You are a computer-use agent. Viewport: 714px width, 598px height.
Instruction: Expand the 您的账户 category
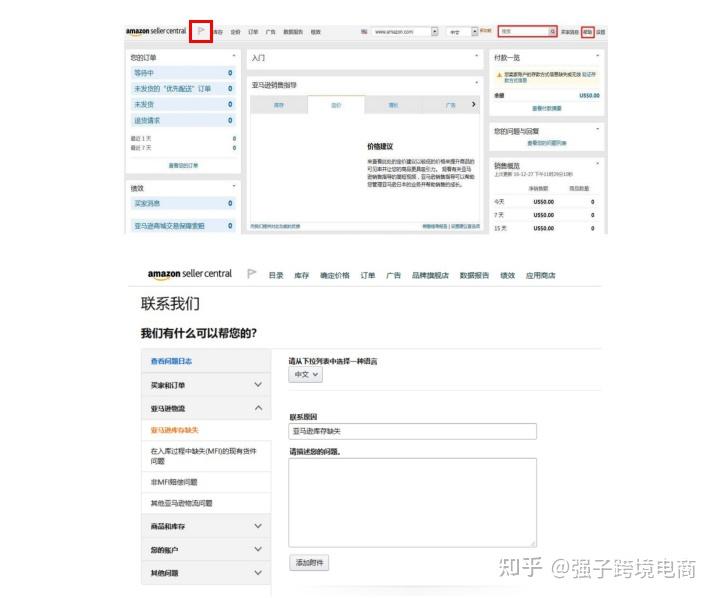click(x=258, y=549)
